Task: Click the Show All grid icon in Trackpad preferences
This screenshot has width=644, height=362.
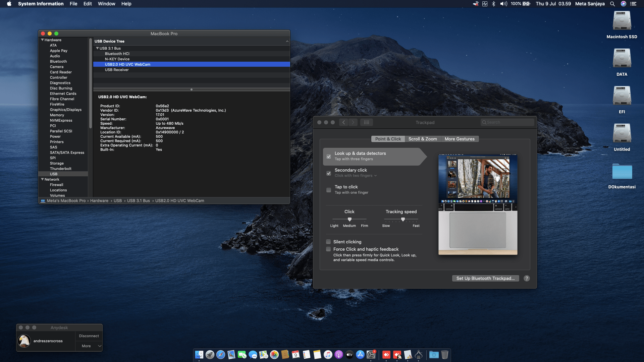Action: click(x=367, y=122)
